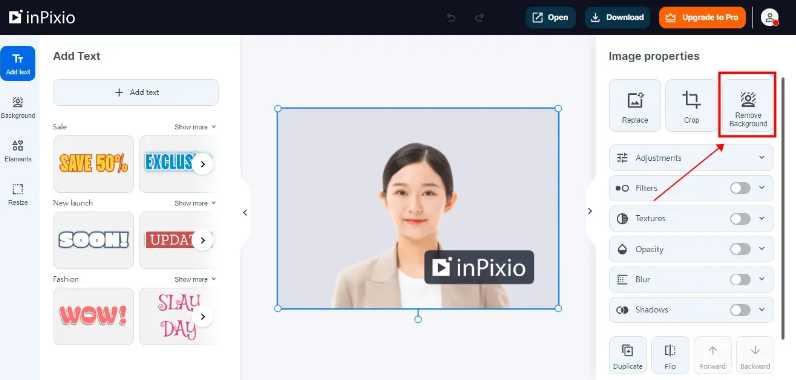Show more Sale text styles
Viewport: 796px width, 380px height.
point(195,127)
